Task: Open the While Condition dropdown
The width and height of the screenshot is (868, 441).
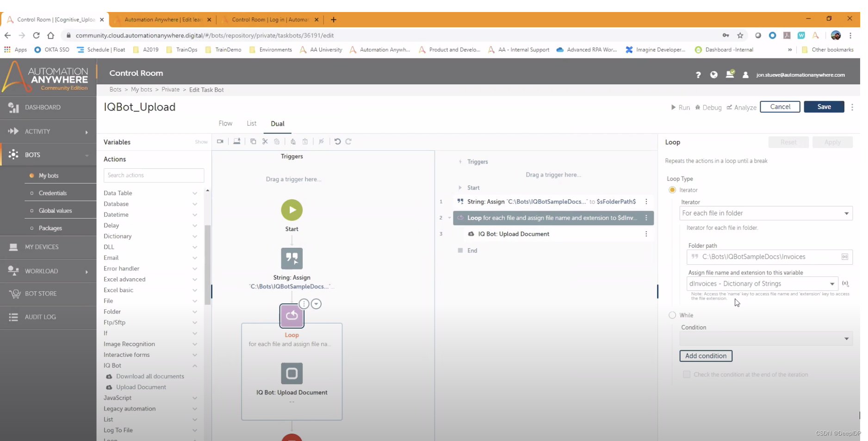Action: tap(766, 339)
